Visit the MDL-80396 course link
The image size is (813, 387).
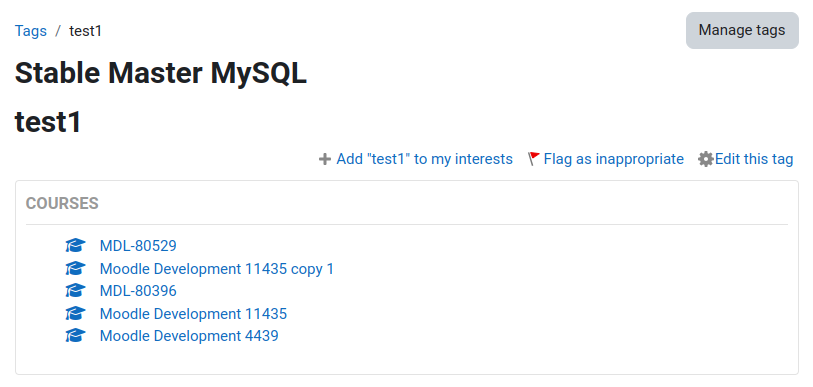[138, 291]
